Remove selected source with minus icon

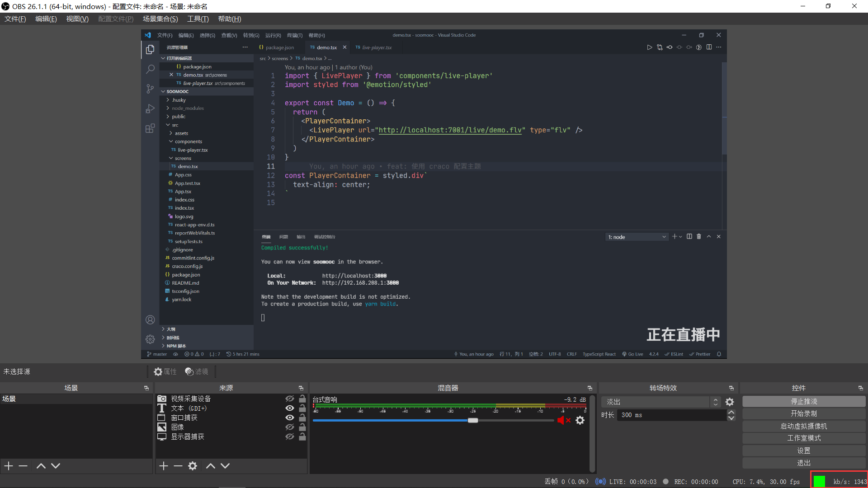click(178, 465)
